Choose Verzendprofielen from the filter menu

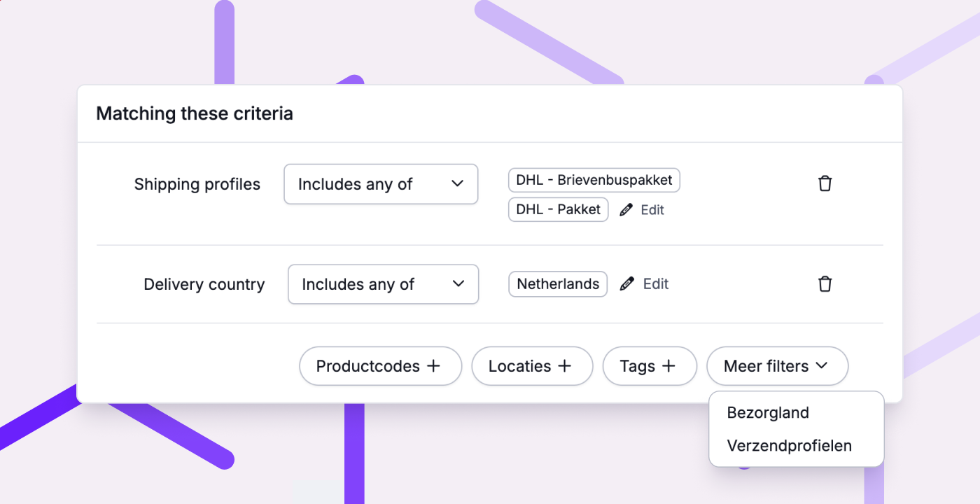click(790, 445)
